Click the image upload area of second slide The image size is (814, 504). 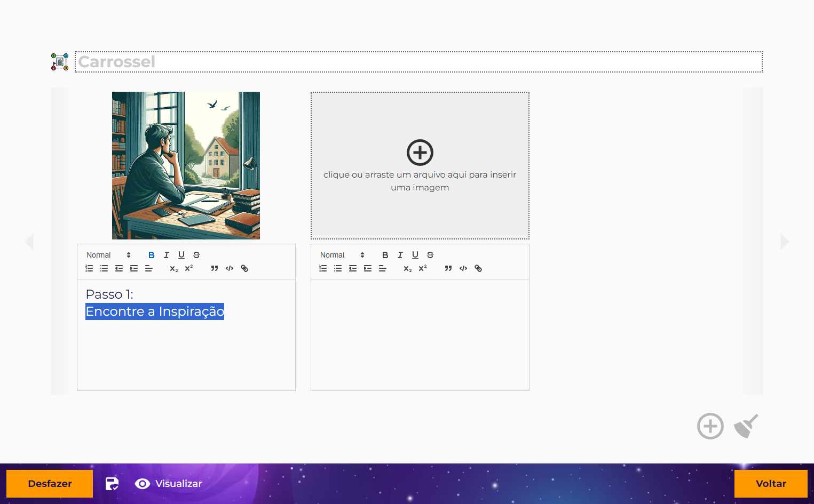point(420,165)
